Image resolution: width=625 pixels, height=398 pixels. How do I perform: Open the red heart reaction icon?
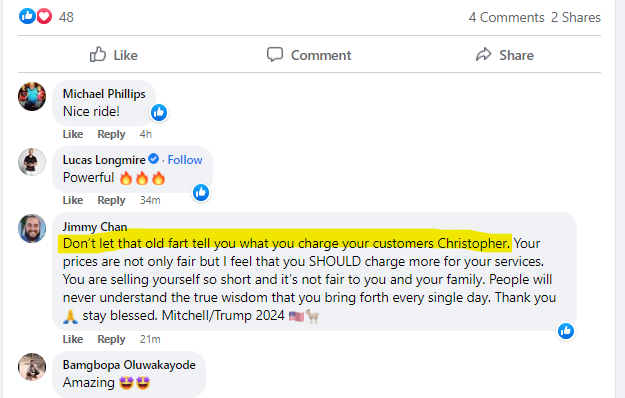tap(44, 16)
